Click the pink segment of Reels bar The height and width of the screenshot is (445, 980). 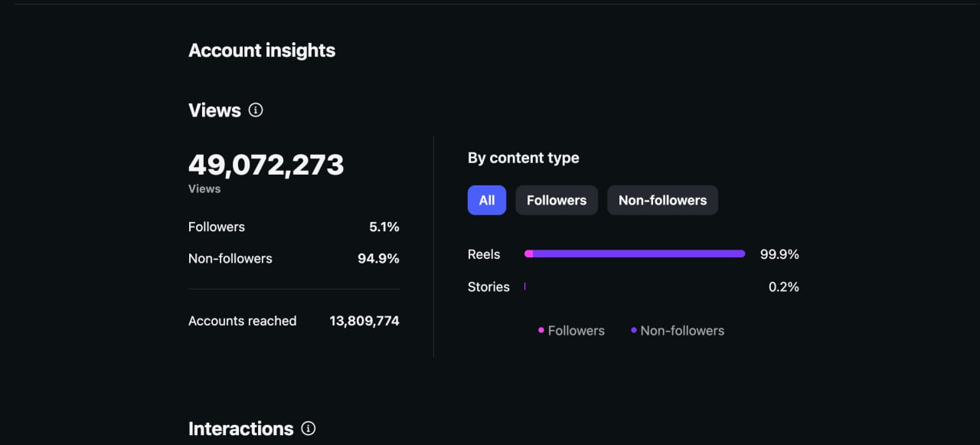(528, 254)
